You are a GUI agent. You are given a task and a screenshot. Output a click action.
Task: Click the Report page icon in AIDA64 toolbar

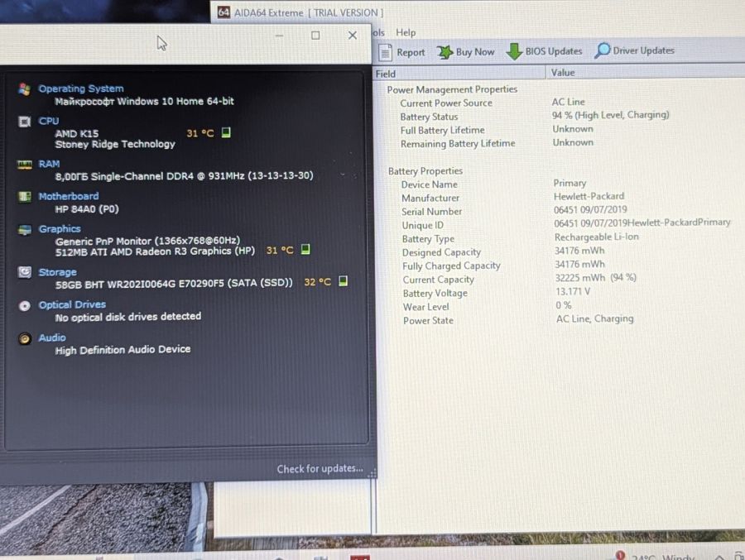pyautogui.click(x=385, y=52)
